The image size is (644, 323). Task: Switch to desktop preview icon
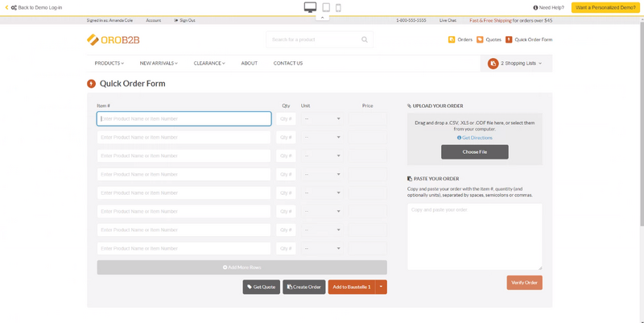310,7
